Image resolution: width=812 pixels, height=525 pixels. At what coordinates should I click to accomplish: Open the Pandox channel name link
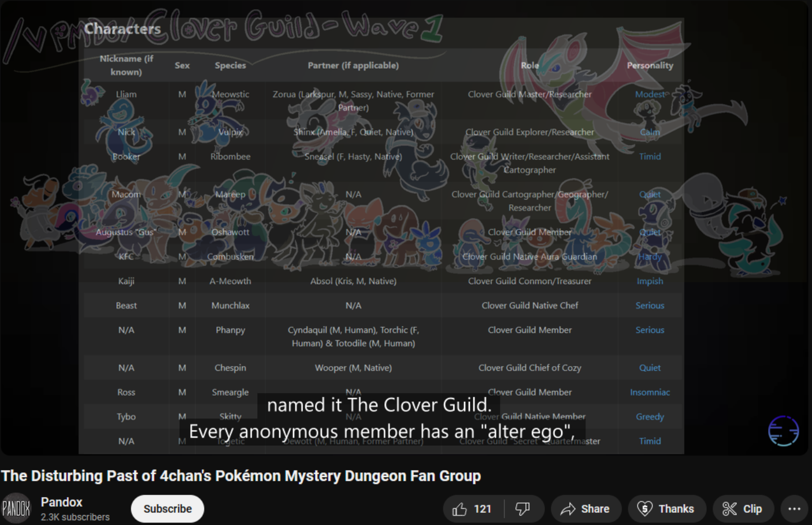point(61,502)
